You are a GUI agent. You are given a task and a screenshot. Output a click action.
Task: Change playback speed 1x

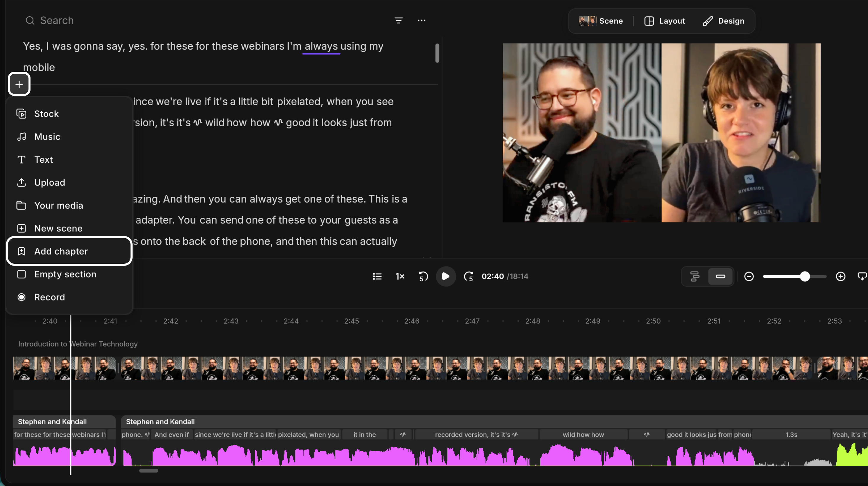[400, 276]
